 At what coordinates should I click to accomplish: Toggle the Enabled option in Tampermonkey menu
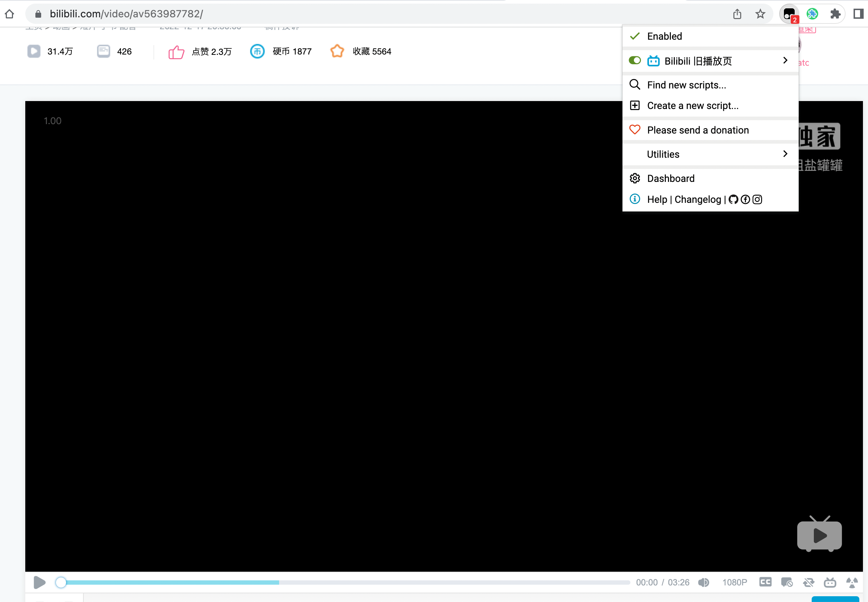coord(664,36)
